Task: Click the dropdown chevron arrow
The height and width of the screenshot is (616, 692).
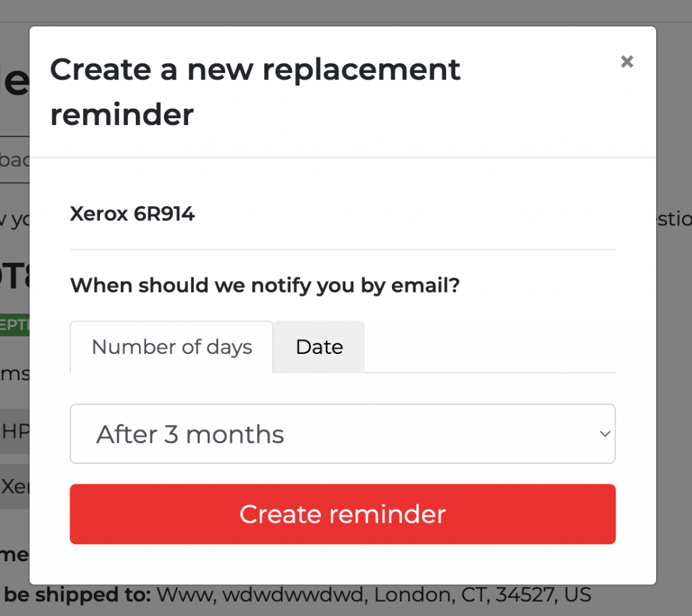Action: (x=605, y=434)
